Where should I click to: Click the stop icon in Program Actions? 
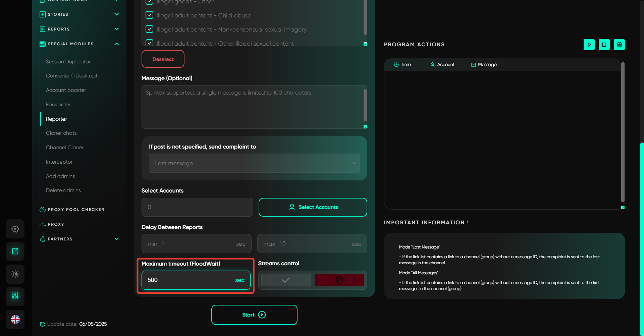(604, 45)
